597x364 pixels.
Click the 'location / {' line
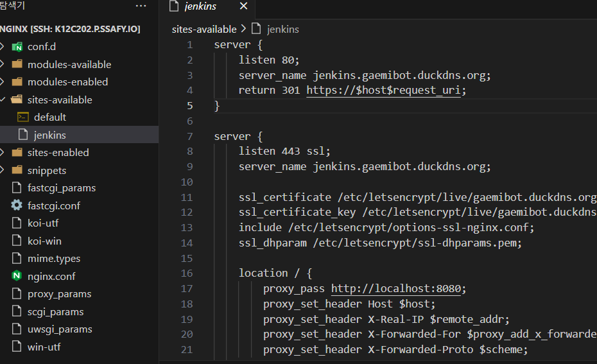(275, 273)
